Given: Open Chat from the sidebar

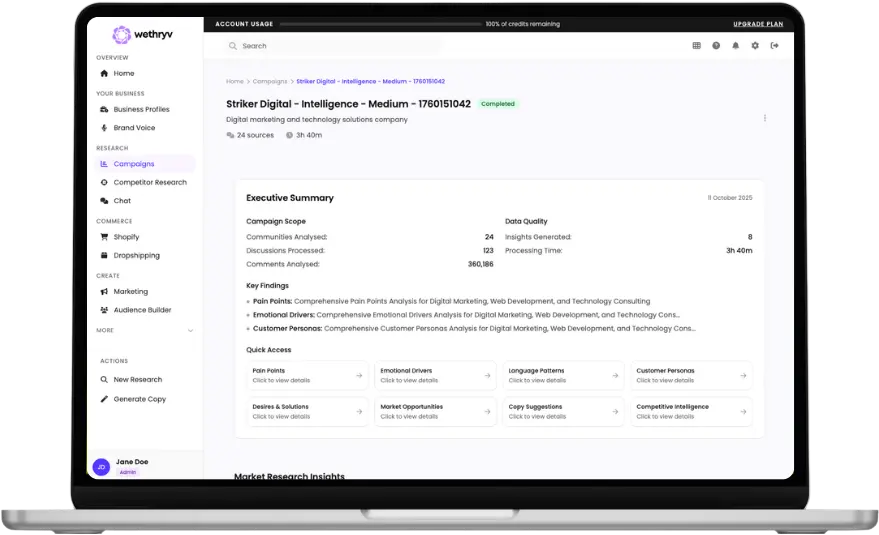Looking at the screenshot, I should [145, 201].
